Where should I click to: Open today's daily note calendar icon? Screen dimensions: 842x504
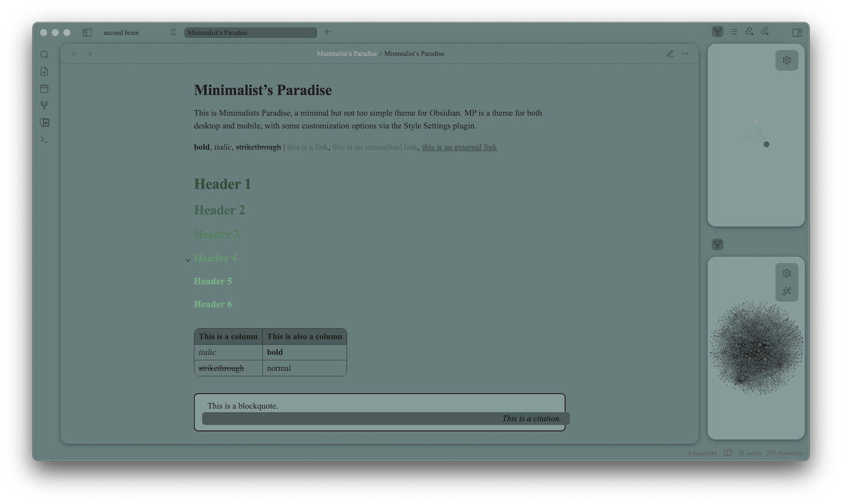click(x=44, y=88)
